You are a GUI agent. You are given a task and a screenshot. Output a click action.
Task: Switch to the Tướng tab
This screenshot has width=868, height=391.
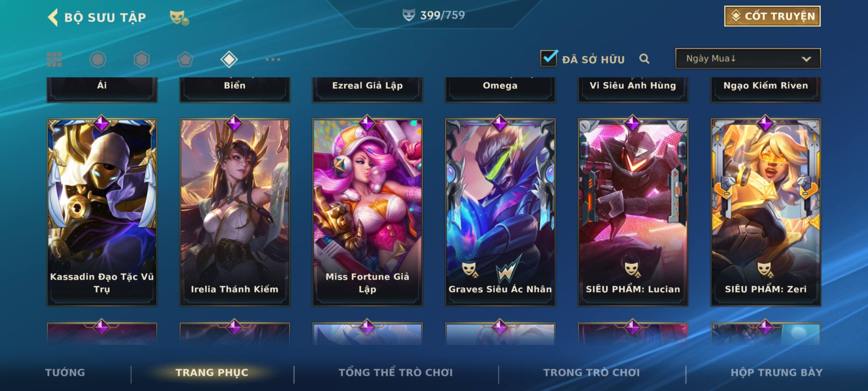tap(65, 373)
